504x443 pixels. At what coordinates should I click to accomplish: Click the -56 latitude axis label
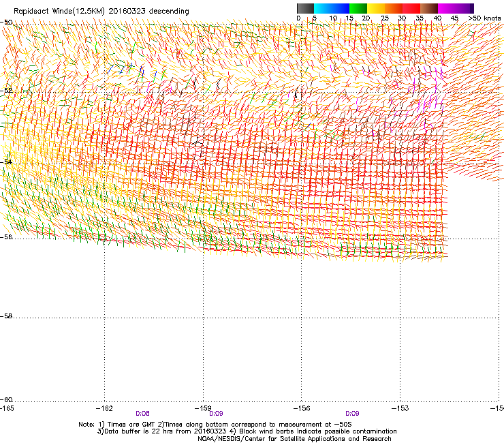point(6,236)
